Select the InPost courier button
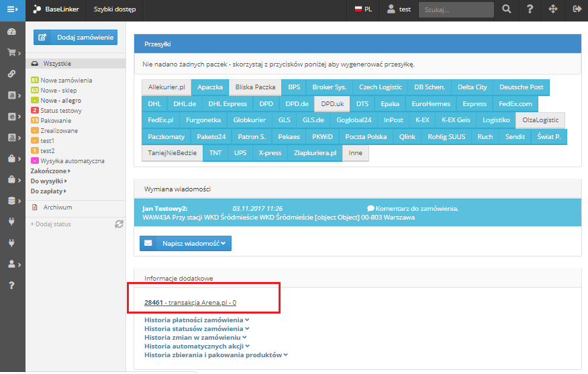588x374 pixels. pyautogui.click(x=393, y=120)
